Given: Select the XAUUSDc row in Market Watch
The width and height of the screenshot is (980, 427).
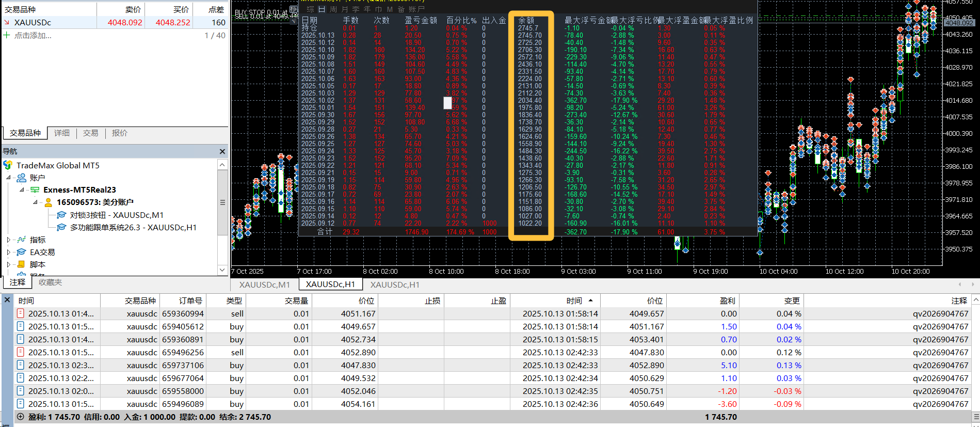Looking at the screenshot, I should point(115,22).
